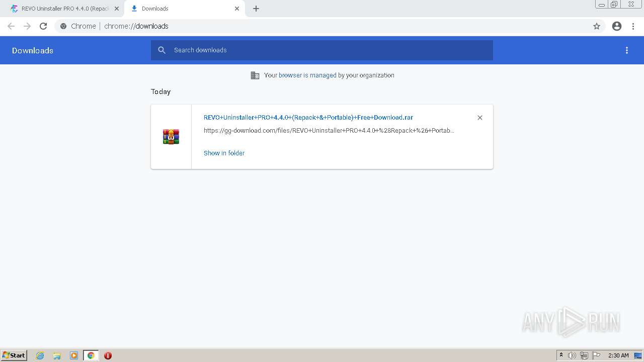Open the REVO Uninstaller .rar file link
Image resolution: width=644 pixels, height=362 pixels.
[308, 118]
